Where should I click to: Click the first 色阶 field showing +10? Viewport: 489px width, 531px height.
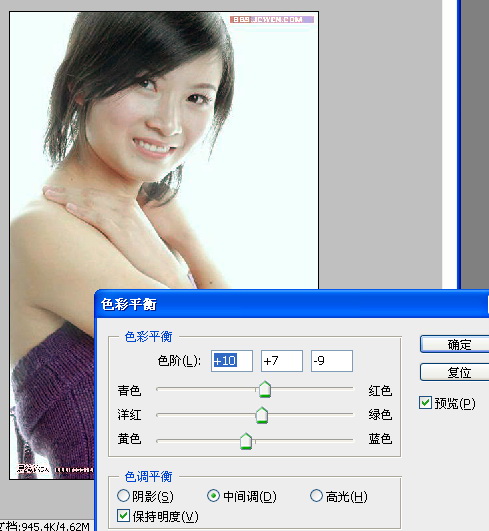point(232,361)
